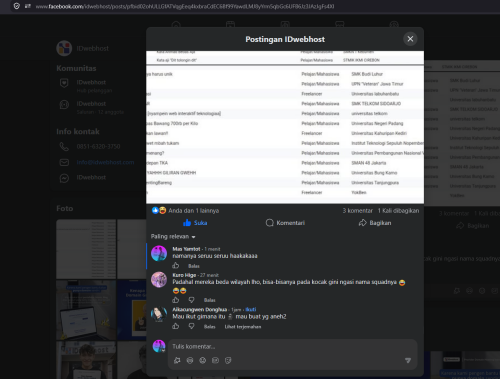Dislike Alkaoungwen Donghua's comment with thumbs-down
Screen dimensions: 500x379
point(191,326)
